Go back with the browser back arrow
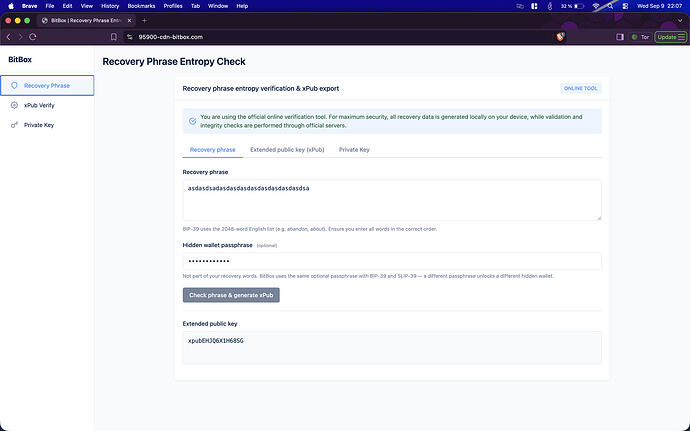690x431 pixels. pos(8,37)
